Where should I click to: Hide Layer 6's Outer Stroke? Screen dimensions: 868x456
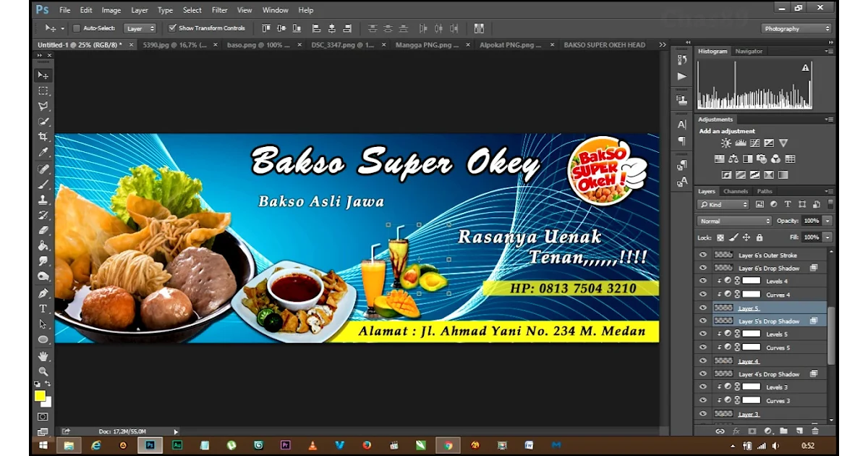click(702, 255)
